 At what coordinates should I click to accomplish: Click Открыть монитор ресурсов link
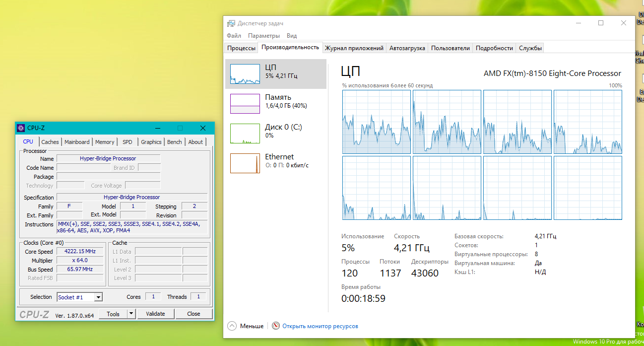[x=320, y=326]
